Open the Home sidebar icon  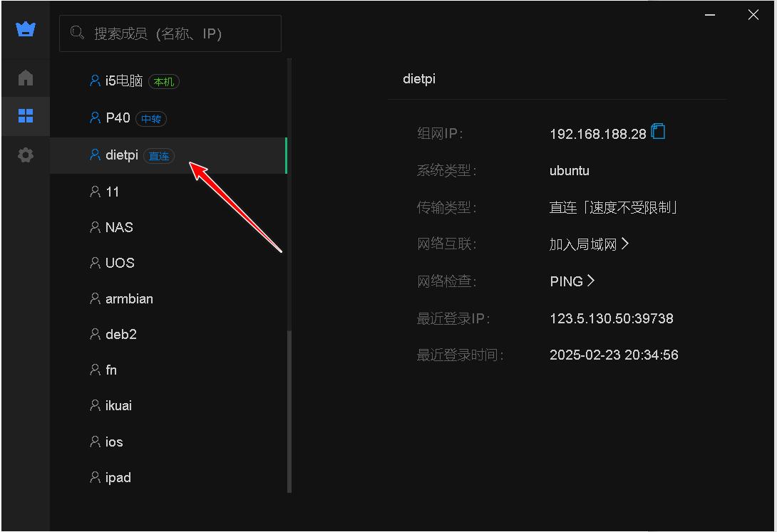(25, 78)
